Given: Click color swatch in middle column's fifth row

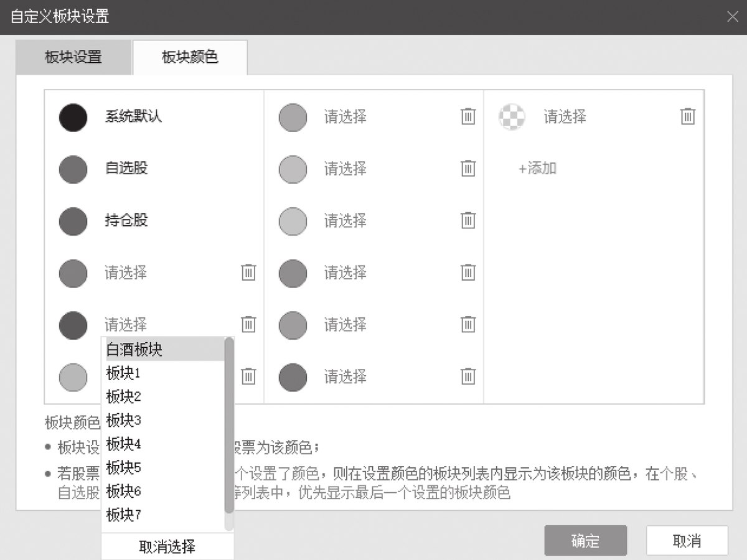Looking at the screenshot, I should point(293,325).
